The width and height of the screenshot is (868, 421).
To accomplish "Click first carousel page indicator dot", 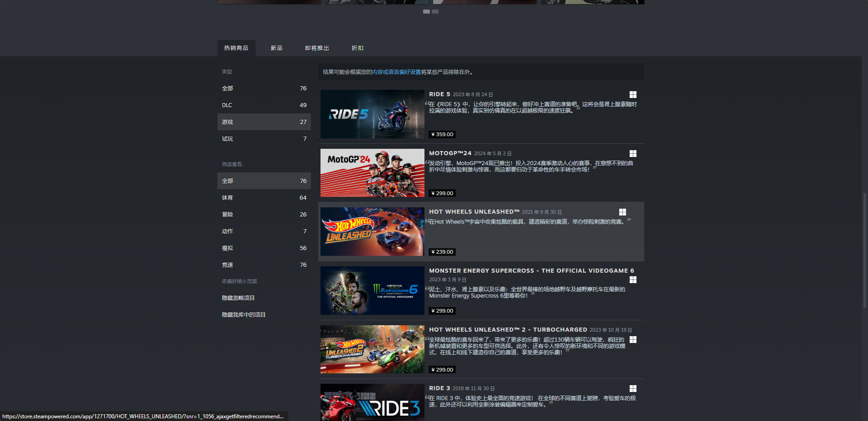I will pyautogui.click(x=426, y=12).
